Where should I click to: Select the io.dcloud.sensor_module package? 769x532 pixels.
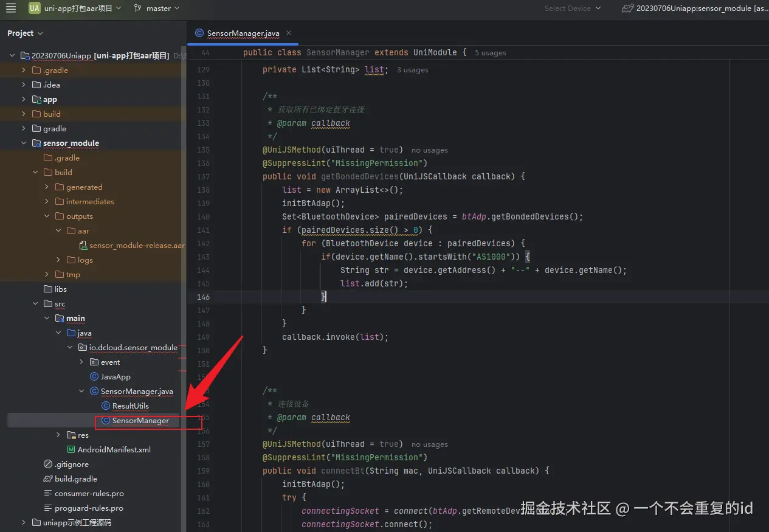click(x=133, y=347)
